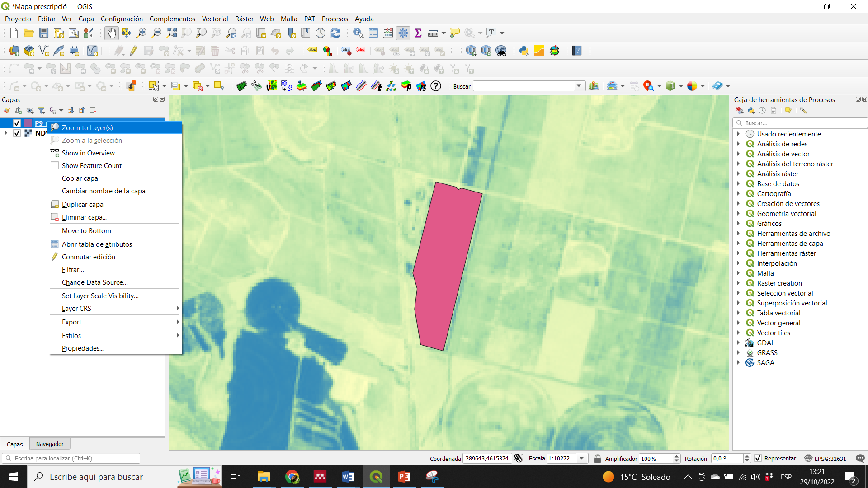Open the Python console icon
The image size is (868, 488).
coord(524,51)
